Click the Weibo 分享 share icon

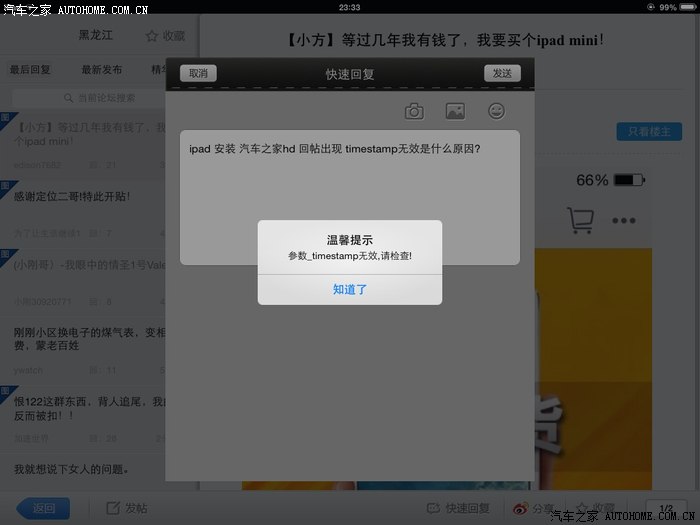(x=521, y=508)
